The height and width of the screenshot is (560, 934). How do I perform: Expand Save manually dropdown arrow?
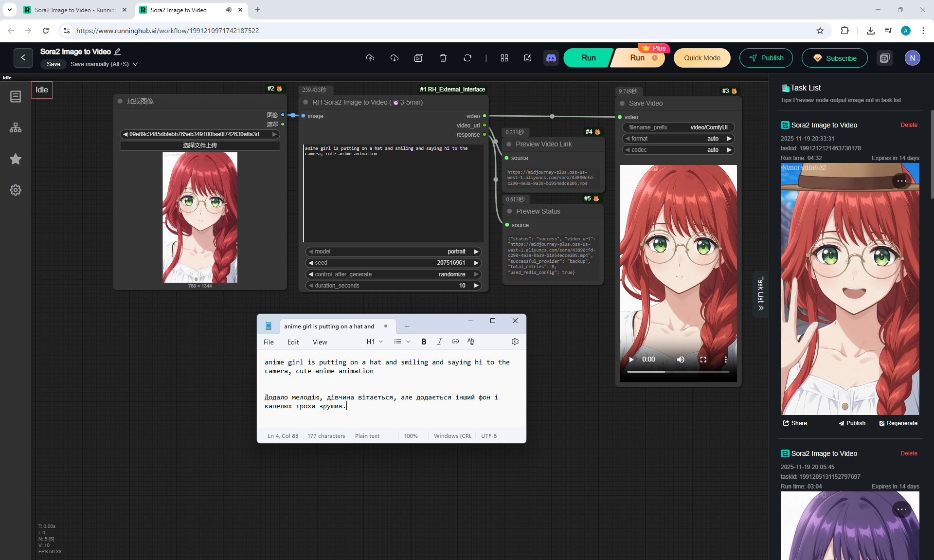(135, 64)
